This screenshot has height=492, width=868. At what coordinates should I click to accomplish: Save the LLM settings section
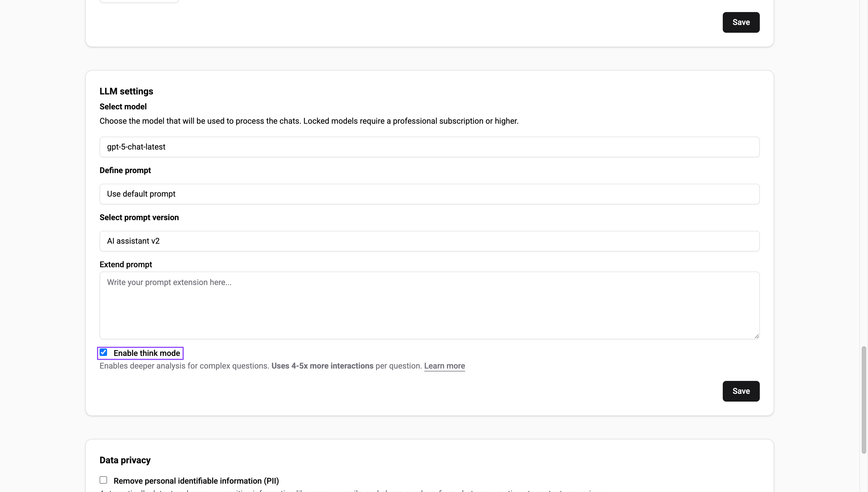(741, 391)
